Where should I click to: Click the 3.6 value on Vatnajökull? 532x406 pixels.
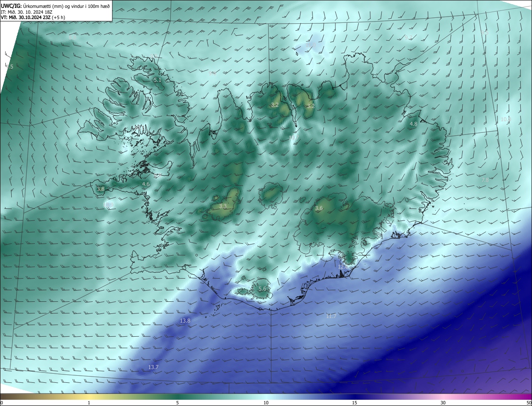tap(319, 208)
